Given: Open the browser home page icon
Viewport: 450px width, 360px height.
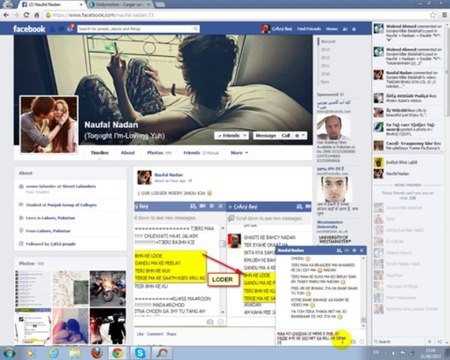Looking at the screenshot, I should coord(37,15).
